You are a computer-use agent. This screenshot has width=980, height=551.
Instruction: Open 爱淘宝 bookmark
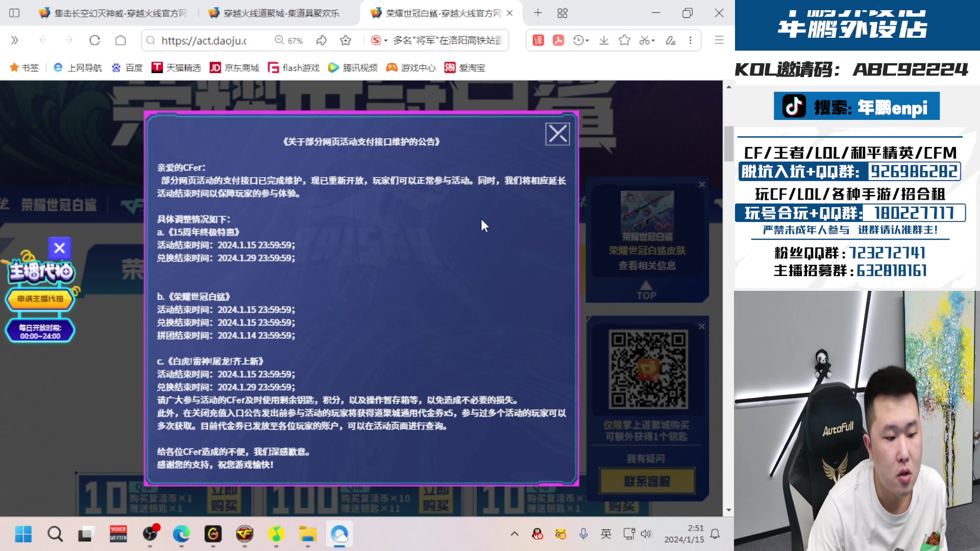(465, 68)
